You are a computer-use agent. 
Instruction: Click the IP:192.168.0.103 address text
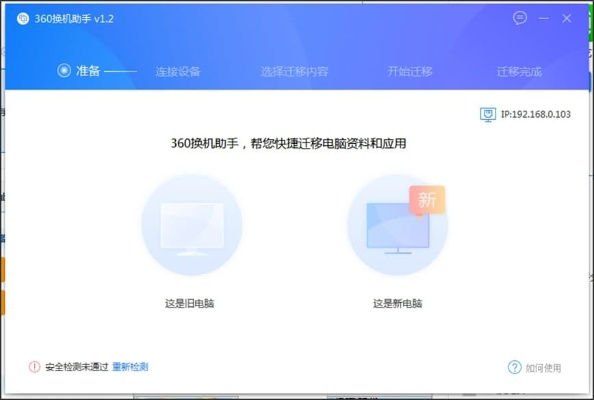point(536,114)
